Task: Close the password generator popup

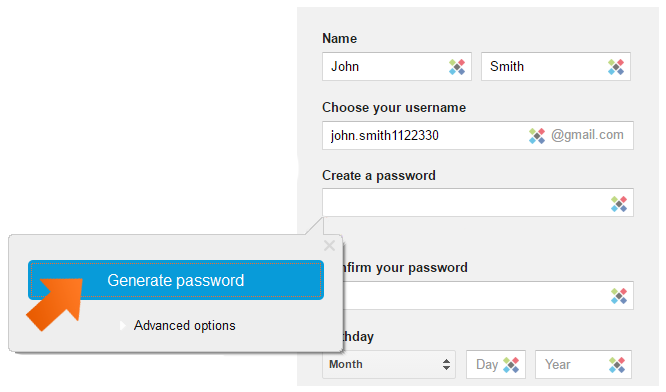Action: click(329, 245)
